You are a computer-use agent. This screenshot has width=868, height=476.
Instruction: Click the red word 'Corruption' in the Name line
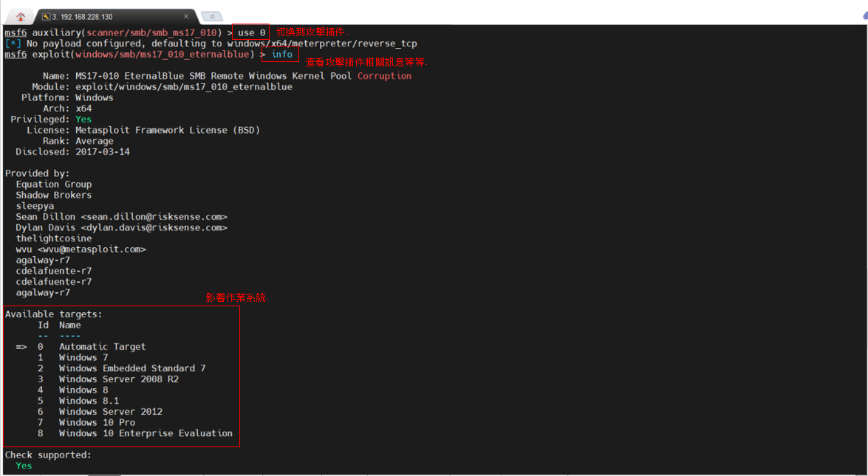pos(384,76)
